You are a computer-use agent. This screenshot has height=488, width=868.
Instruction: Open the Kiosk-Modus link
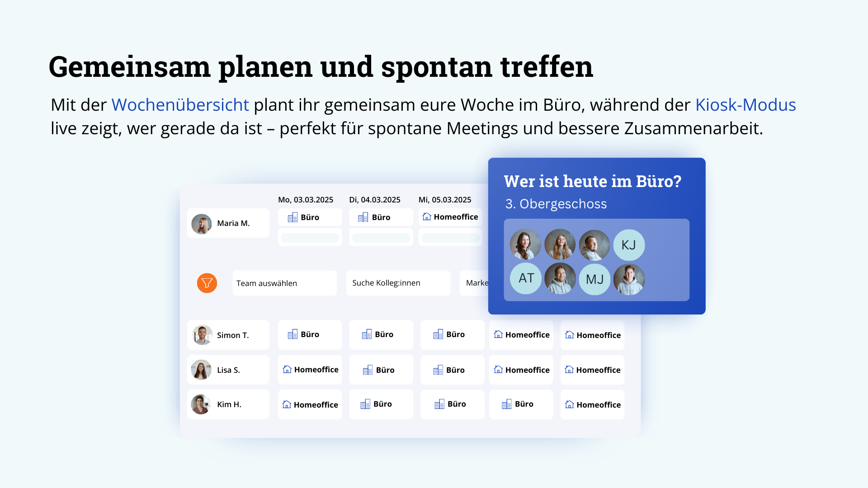pyautogui.click(x=745, y=105)
